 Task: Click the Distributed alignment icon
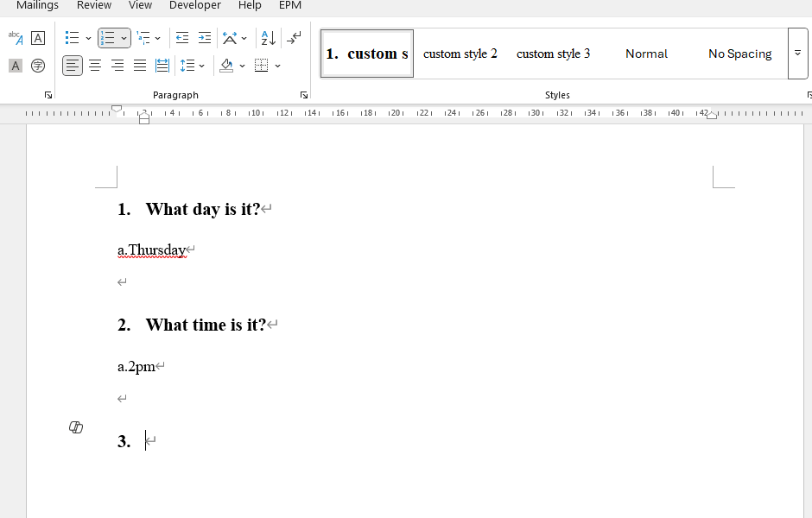pos(162,66)
